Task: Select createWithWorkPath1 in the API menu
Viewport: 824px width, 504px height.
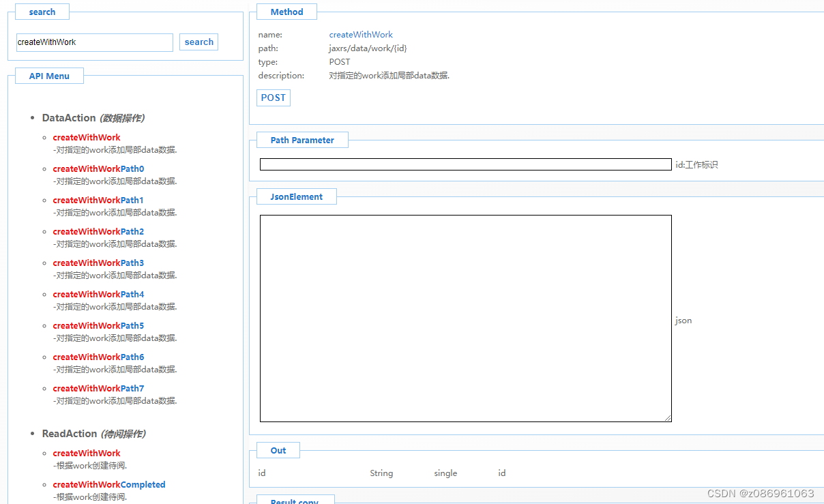Action: pyautogui.click(x=98, y=200)
